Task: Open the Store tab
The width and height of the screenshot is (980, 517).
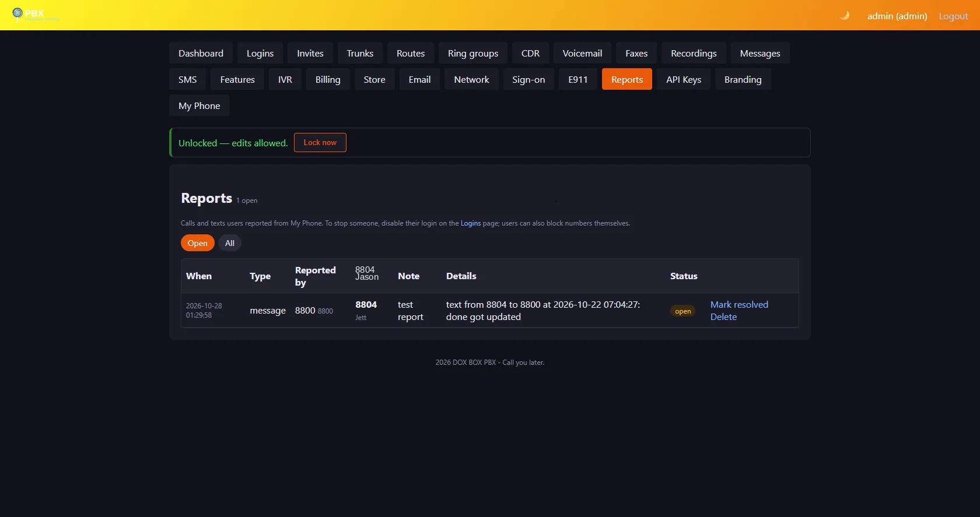Action: coord(374,79)
